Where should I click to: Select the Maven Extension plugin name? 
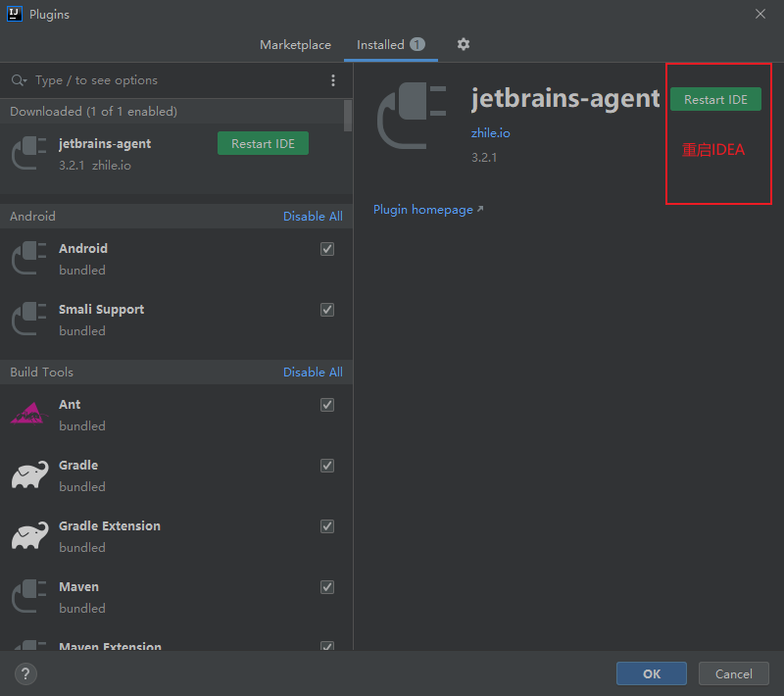point(110,645)
